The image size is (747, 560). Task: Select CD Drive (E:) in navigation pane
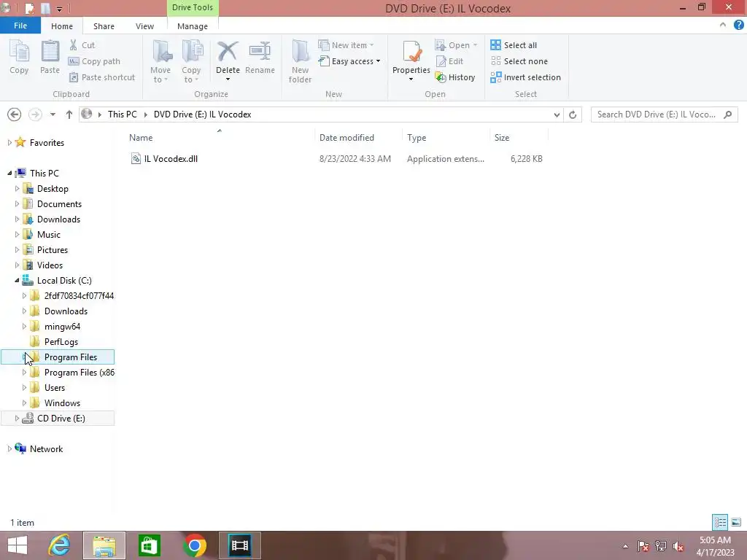click(x=61, y=419)
